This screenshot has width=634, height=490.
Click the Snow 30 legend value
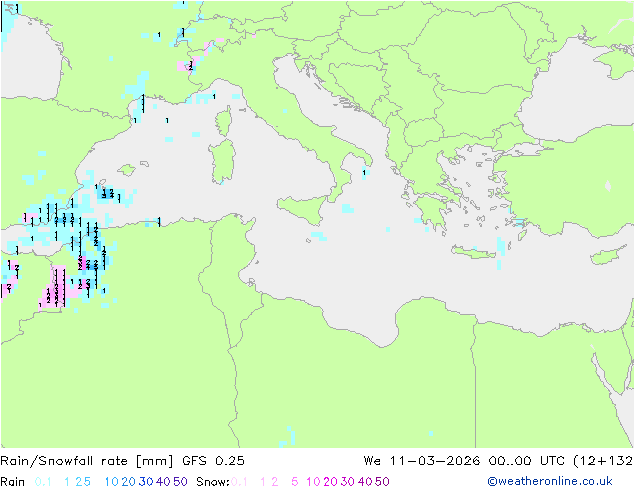pyautogui.click(x=348, y=482)
